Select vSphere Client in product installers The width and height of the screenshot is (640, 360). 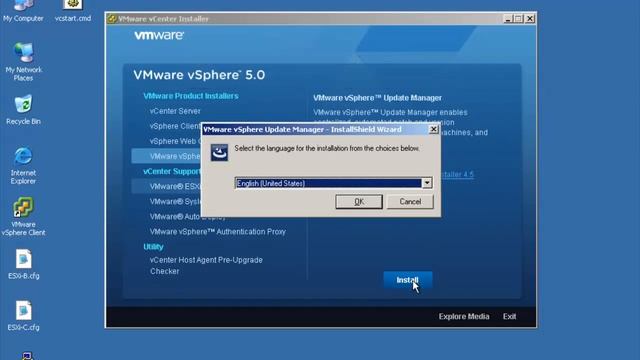pos(175,126)
